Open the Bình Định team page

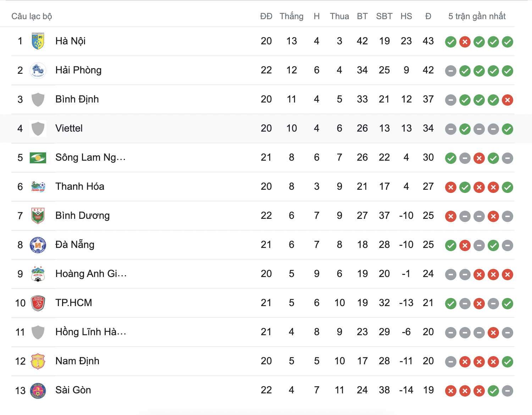77,99
